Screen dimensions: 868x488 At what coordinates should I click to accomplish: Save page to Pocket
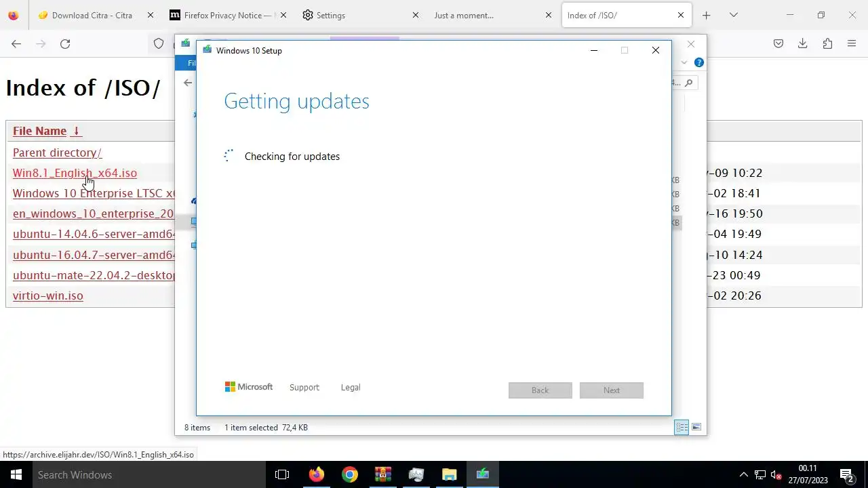778,43
